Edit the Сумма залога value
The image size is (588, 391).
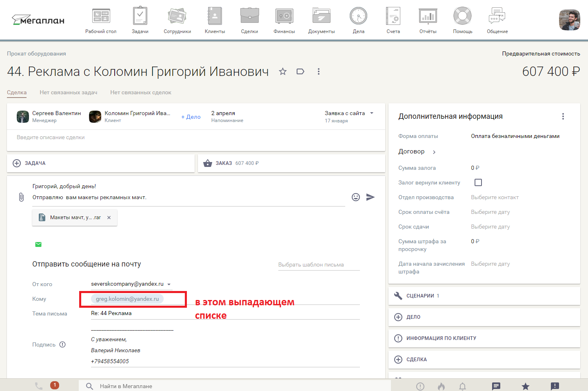tap(475, 168)
